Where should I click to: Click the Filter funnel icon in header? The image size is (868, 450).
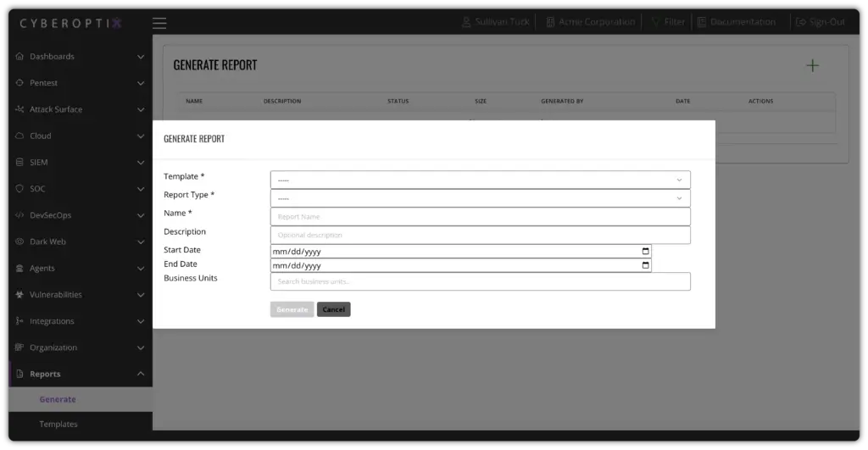(656, 22)
